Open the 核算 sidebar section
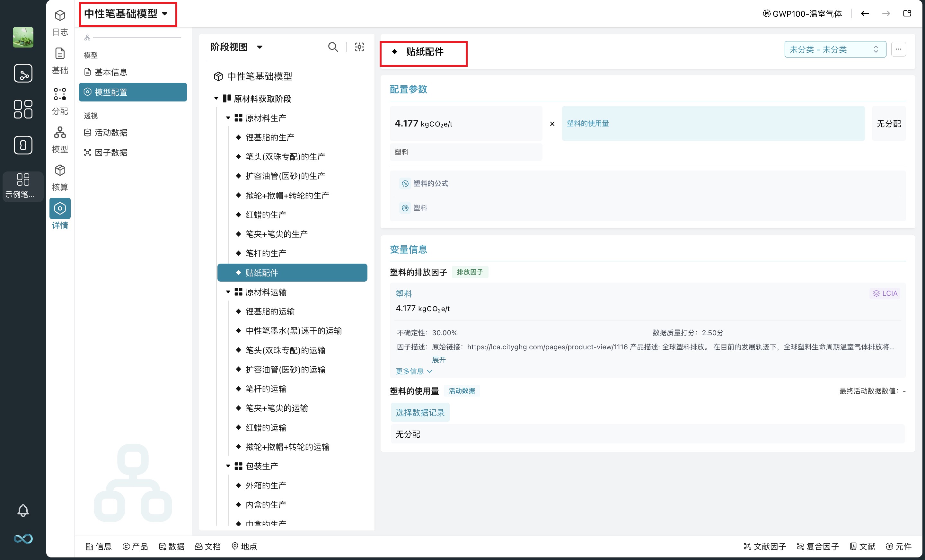 click(x=60, y=177)
